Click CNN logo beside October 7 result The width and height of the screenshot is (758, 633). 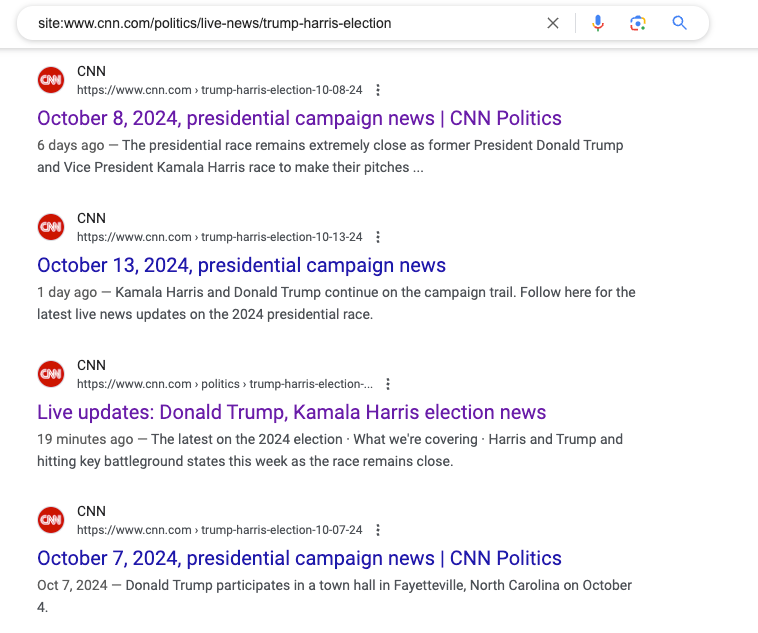click(x=51, y=520)
